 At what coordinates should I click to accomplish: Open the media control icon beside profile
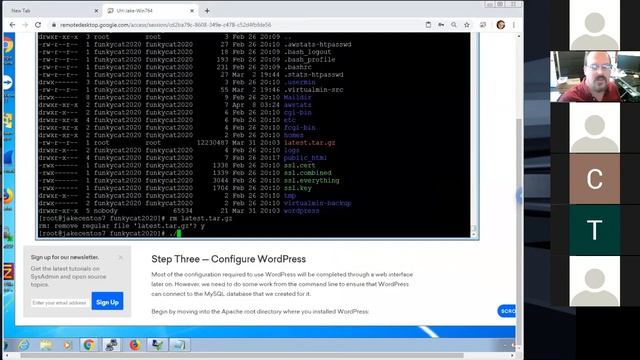tap(483, 25)
